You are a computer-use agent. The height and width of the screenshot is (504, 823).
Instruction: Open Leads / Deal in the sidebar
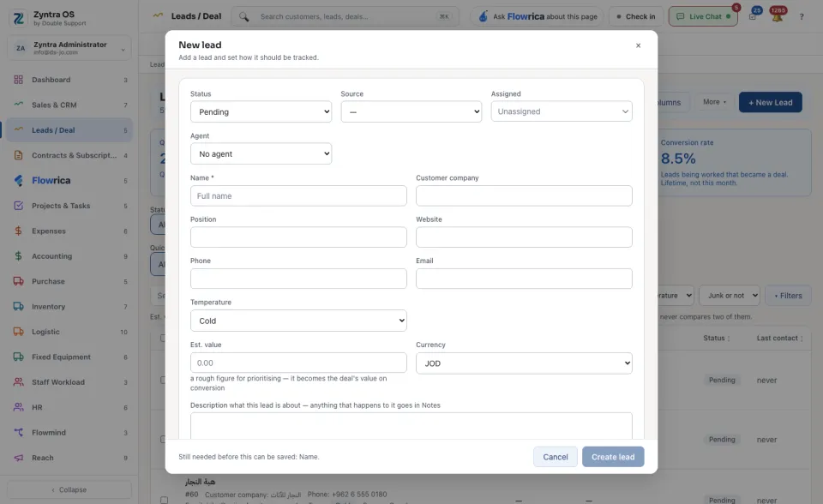tap(69, 130)
